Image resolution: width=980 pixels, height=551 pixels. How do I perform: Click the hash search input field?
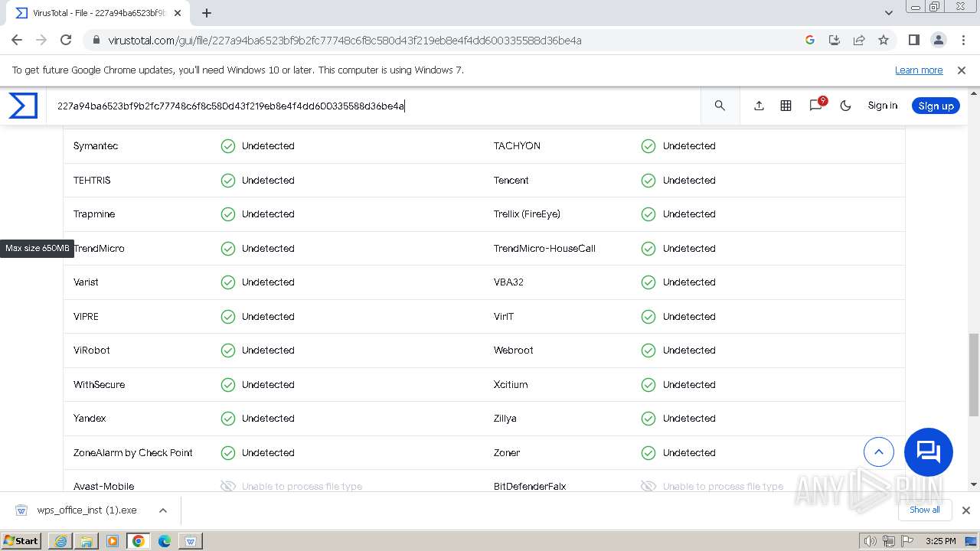[375, 106]
